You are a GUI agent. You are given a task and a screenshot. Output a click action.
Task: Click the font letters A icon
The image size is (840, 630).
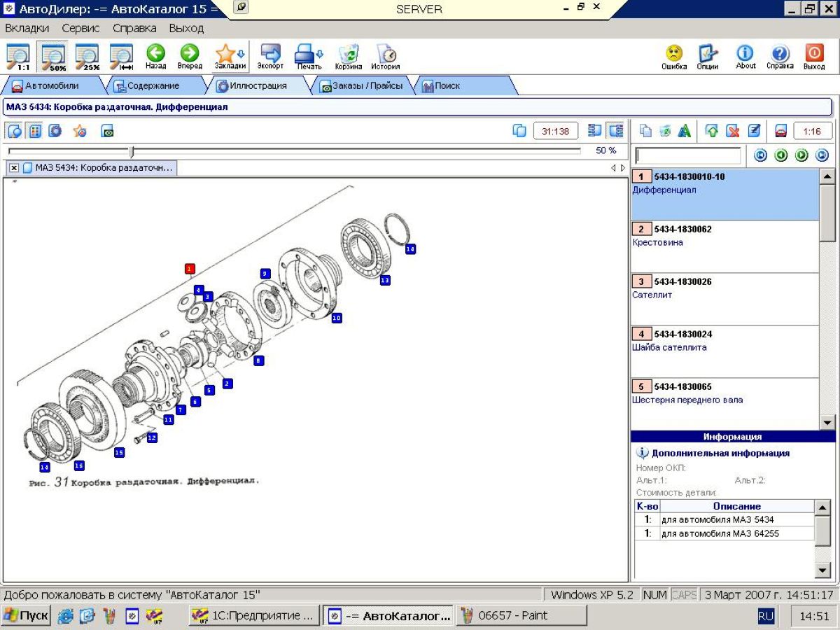685,131
